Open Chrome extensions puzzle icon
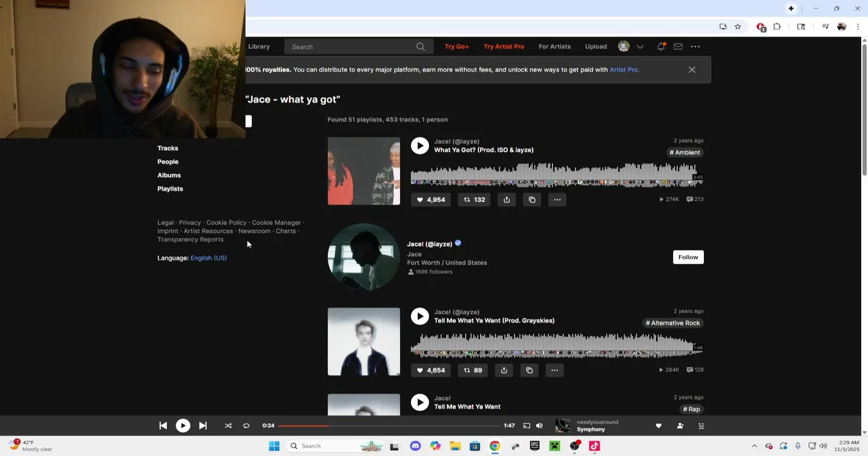 coord(777,27)
